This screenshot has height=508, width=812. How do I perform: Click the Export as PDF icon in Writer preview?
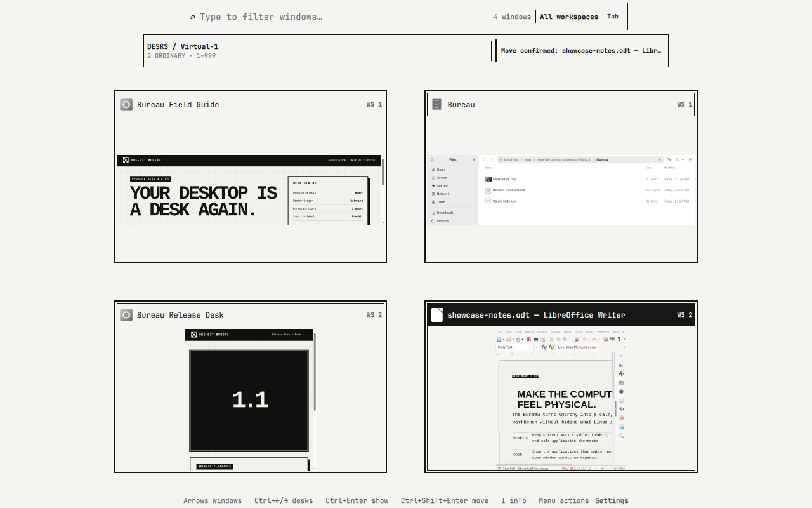coord(529,339)
